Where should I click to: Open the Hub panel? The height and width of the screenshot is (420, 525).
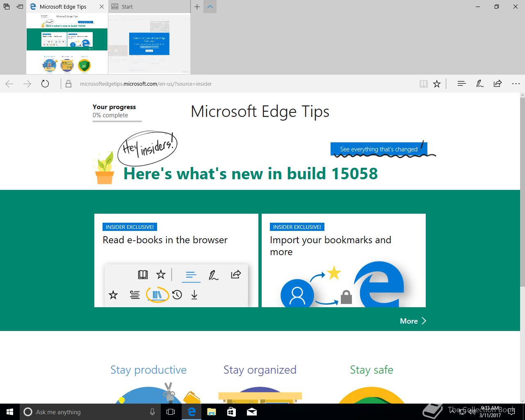pyautogui.click(x=461, y=84)
